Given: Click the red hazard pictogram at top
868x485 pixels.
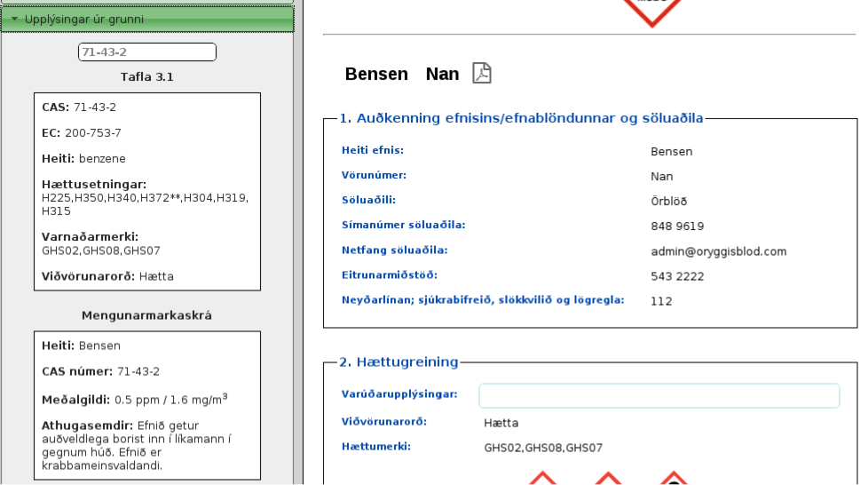Looking at the screenshot, I should (x=652, y=10).
